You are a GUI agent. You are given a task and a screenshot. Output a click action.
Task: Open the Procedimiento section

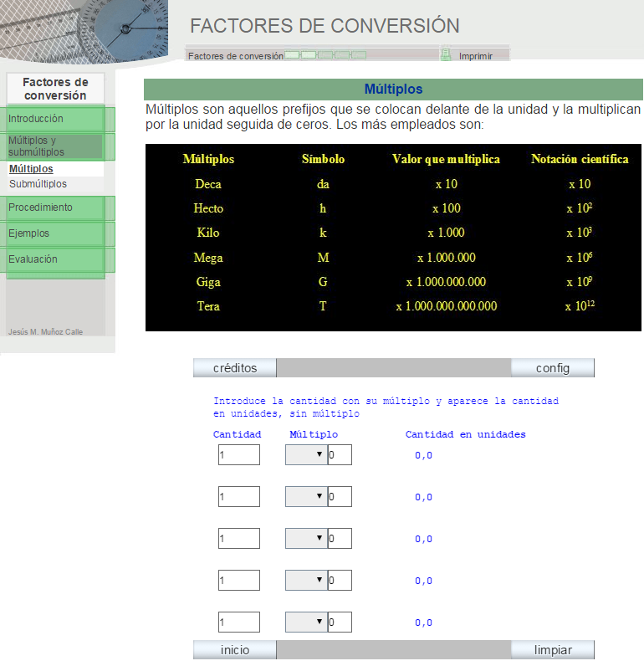tap(55, 207)
